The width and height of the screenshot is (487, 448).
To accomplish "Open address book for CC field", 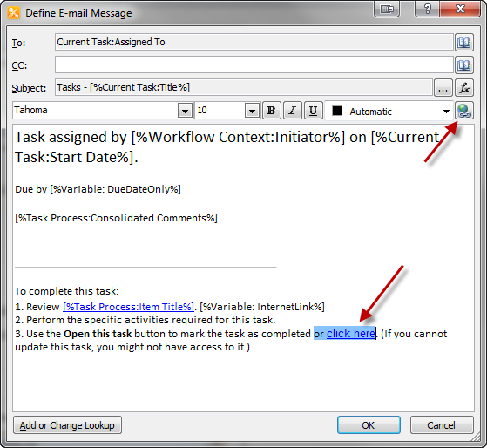I will [464, 64].
